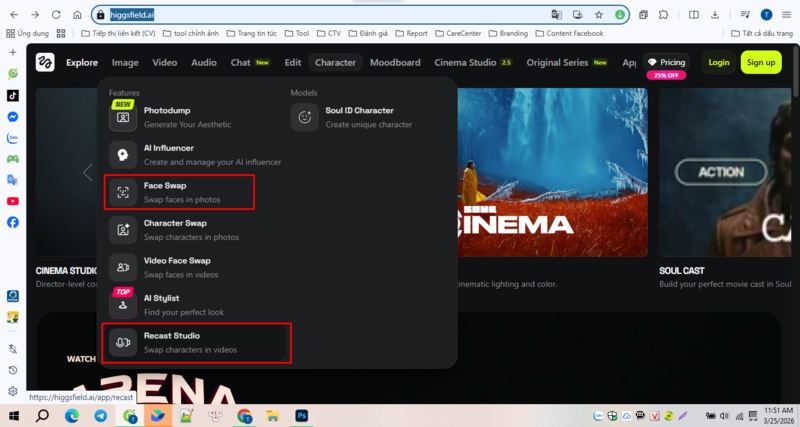
Task: Open the Trang tin tức bookmark folder
Action: click(252, 34)
